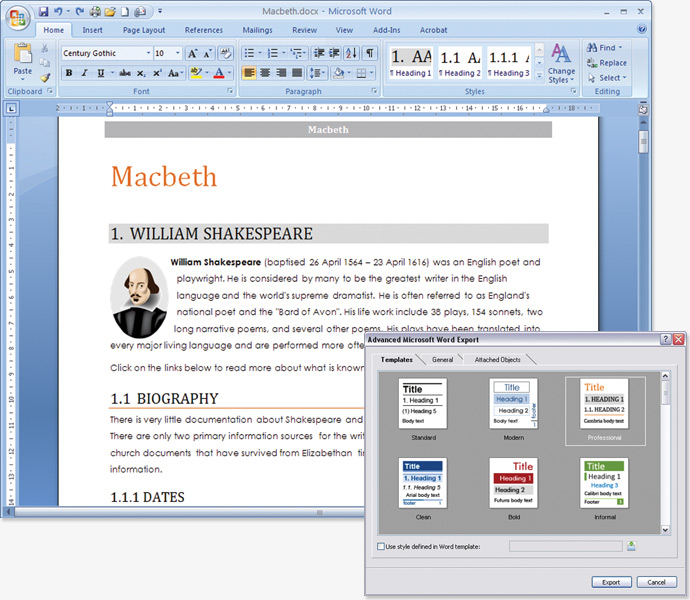
Task: Click Cancel button in dialog
Action: [x=656, y=582]
